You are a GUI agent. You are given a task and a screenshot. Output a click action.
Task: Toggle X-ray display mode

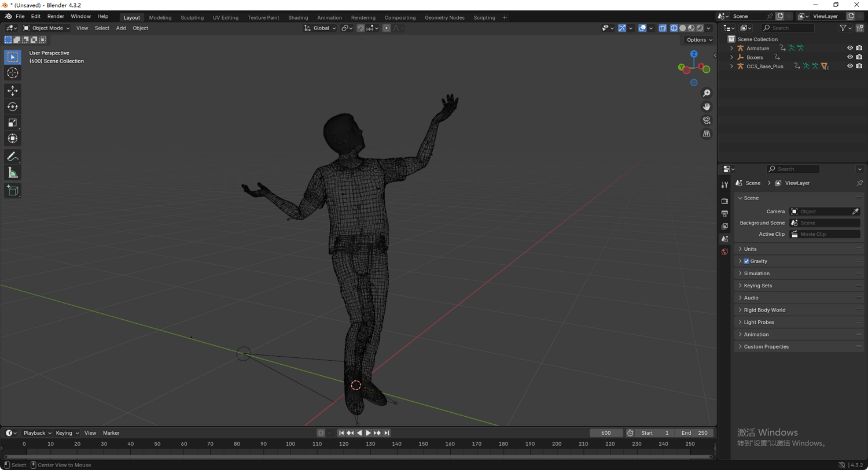click(x=663, y=28)
